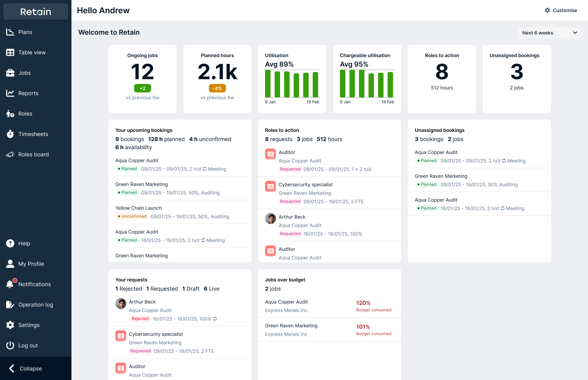Expand the recurring Meeting icon on Aqua Copper Audit

205,169
